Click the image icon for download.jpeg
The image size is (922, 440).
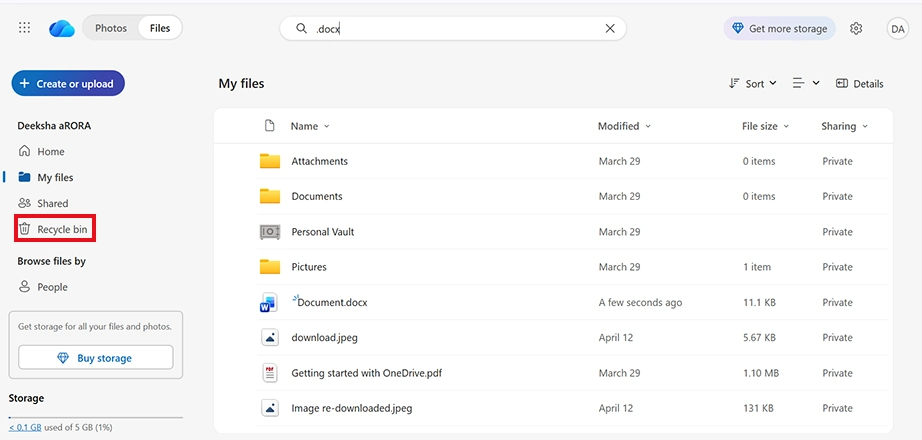click(270, 338)
